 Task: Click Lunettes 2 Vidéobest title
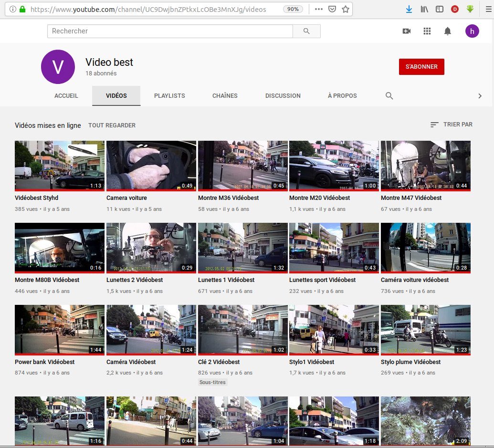pos(135,280)
